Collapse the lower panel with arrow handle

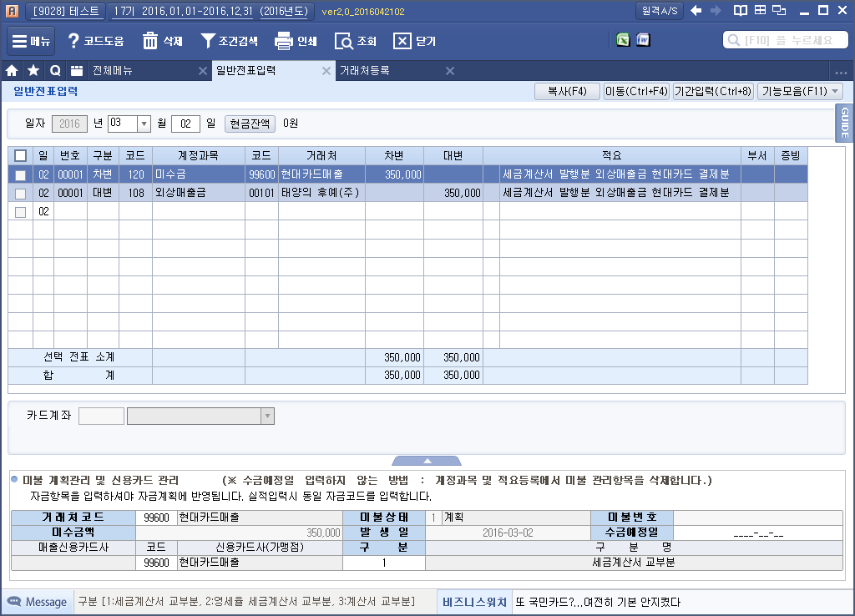(427, 462)
